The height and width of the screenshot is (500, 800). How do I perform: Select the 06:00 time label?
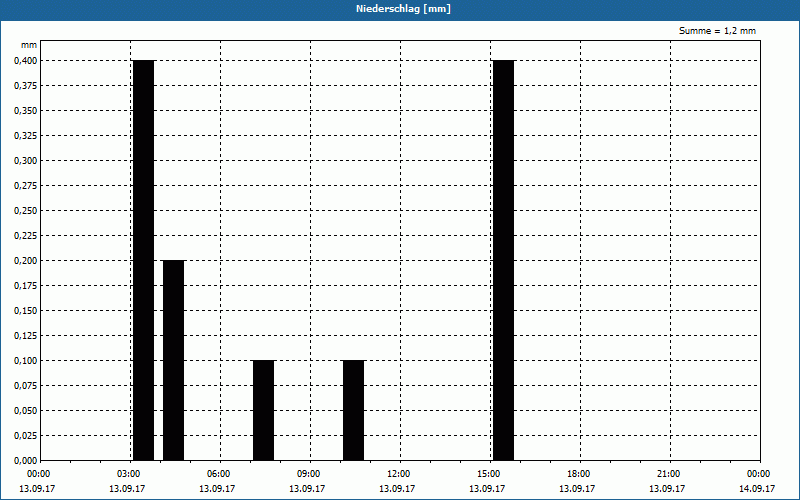pos(218,474)
